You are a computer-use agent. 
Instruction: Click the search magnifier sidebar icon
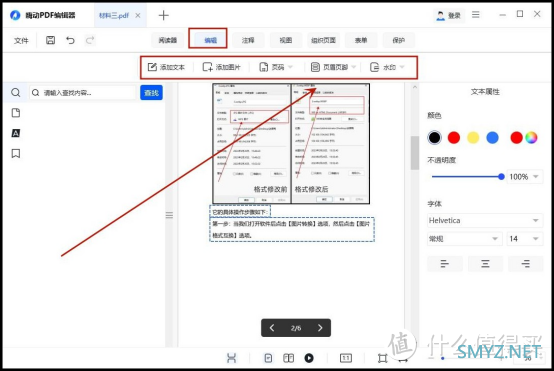16,93
